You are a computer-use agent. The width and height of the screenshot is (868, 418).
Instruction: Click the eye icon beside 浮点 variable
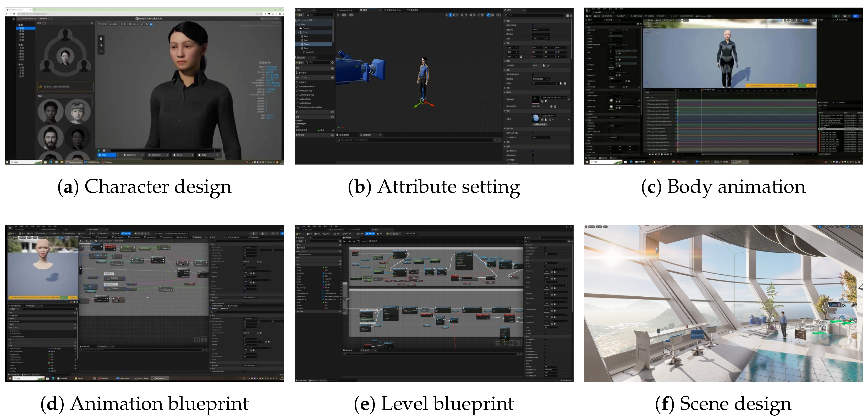pyautogui.click(x=333, y=130)
